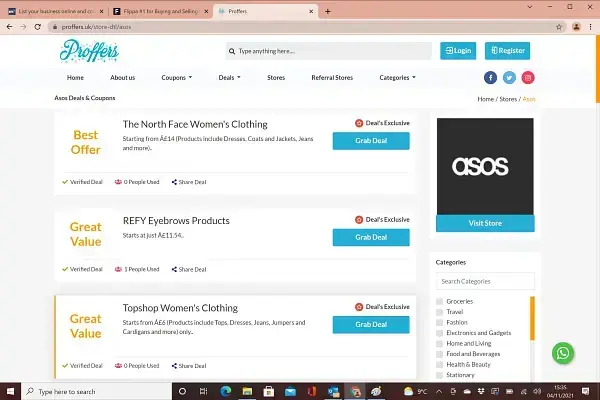Open the WhatsApp chat bubble
This screenshot has width=600, height=400.
(x=562, y=353)
